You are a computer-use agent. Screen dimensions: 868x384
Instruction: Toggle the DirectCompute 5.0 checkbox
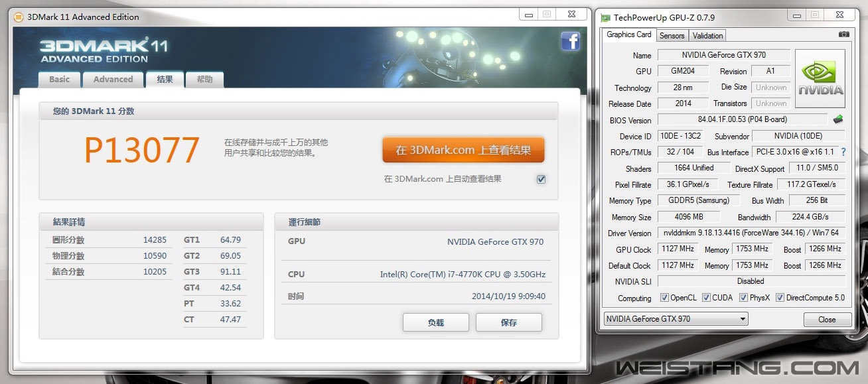tap(780, 298)
